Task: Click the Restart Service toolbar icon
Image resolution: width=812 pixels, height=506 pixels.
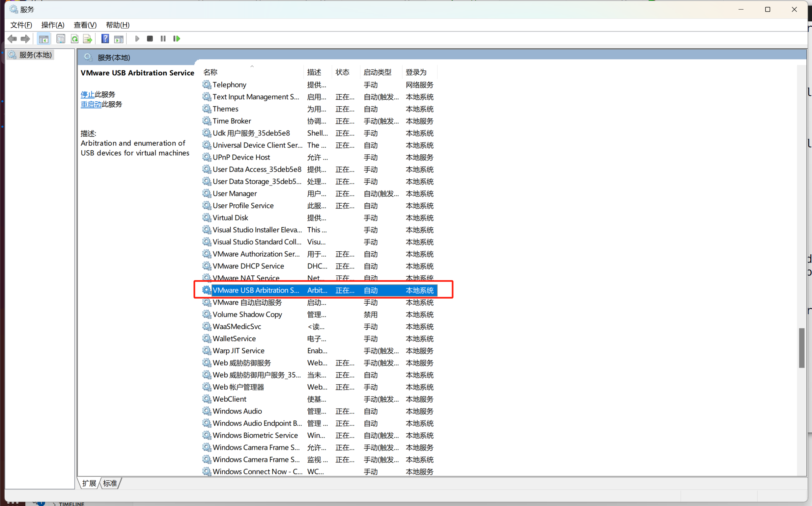Action: pyautogui.click(x=177, y=39)
